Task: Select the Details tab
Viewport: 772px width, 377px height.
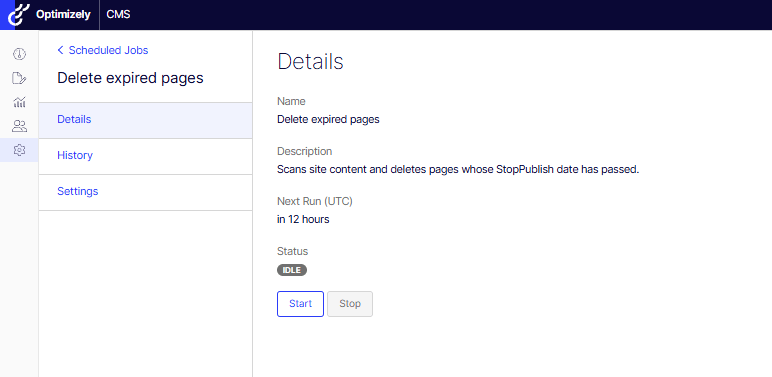Action: click(146, 120)
